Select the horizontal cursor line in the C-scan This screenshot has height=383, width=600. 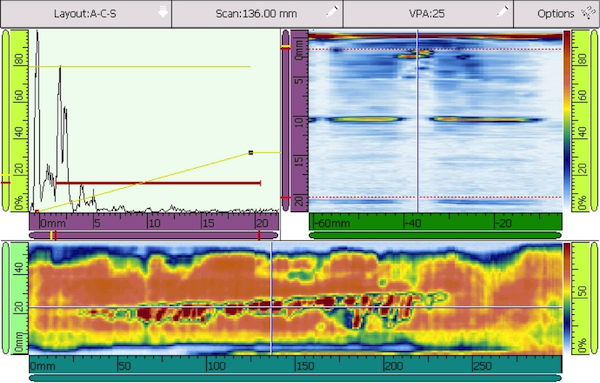pyautogui.click(x=295, y=307)
